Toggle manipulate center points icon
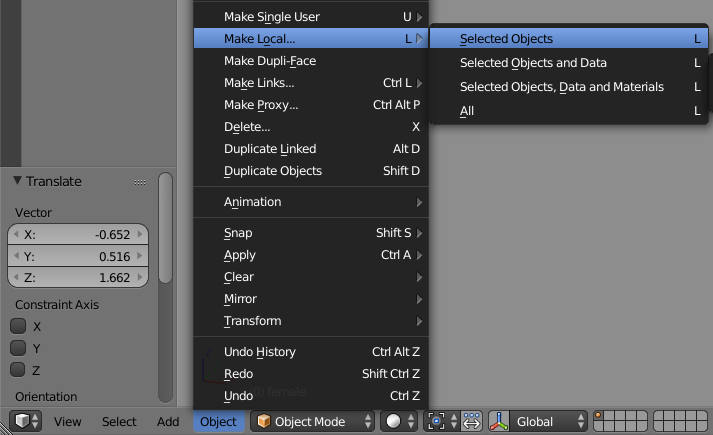Screen dimensions: 713x435 [471, 421]
